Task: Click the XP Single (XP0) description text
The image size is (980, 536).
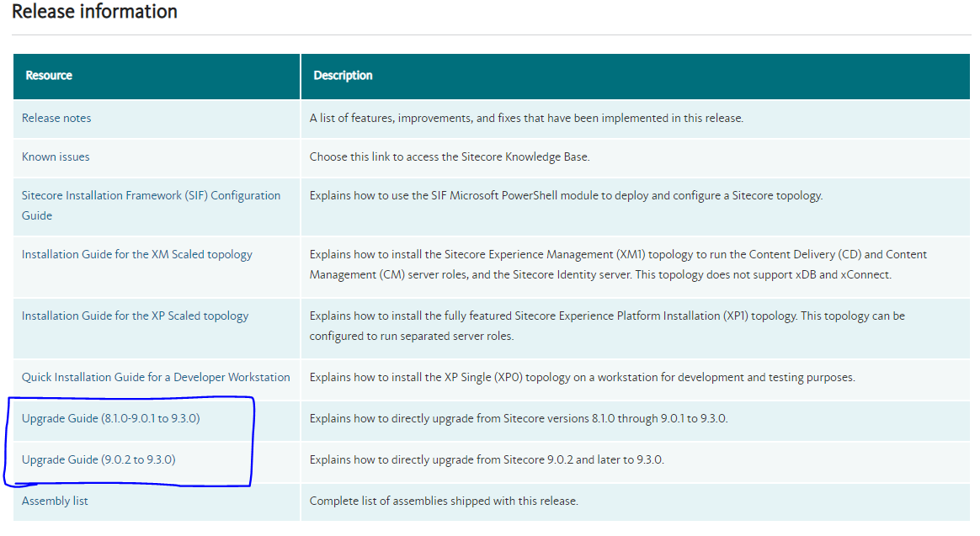Action: 582,377
